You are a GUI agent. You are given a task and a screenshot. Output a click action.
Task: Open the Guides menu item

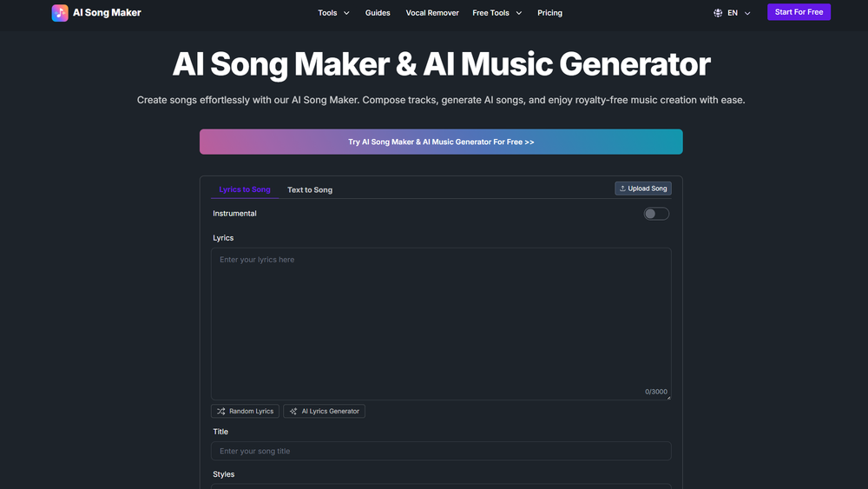378,13
